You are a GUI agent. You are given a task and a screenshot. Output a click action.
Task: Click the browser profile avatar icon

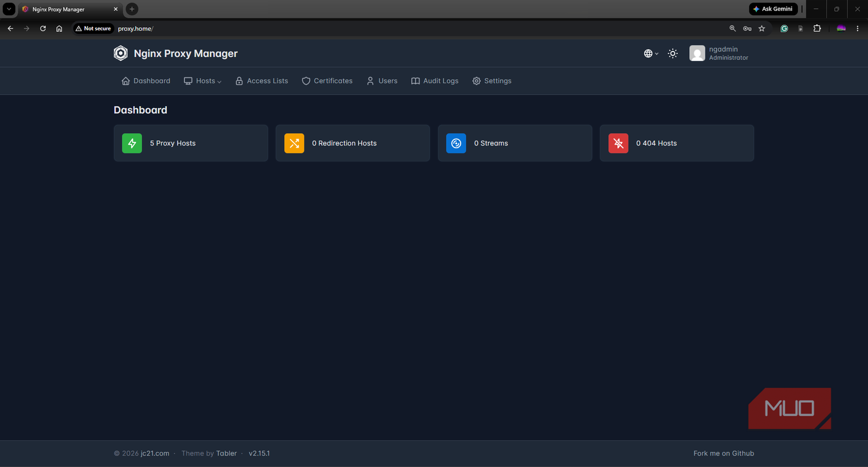(841, 28)
